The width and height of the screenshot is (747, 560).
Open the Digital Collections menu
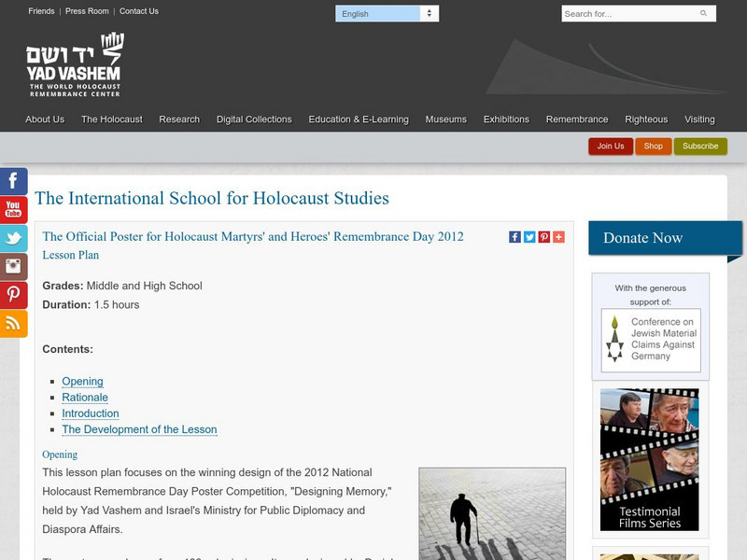pos(257,119)
